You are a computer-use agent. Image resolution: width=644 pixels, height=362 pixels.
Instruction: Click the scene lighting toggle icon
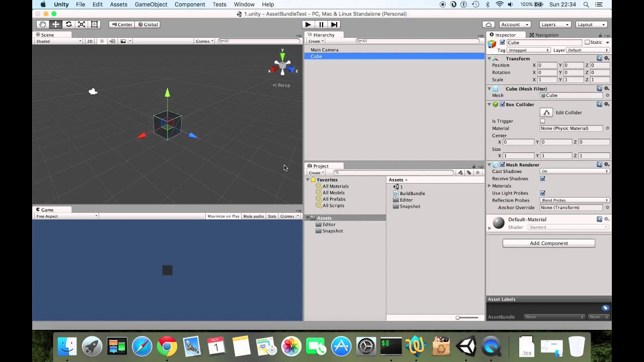pyautogui.click(x=102, y=41)
